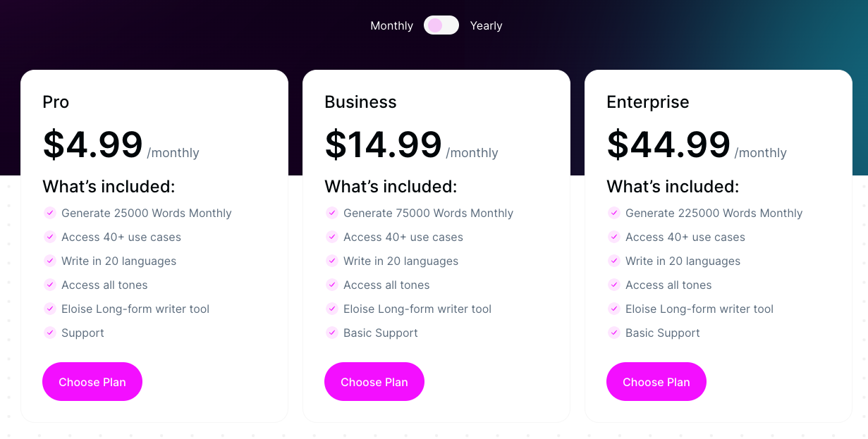Viewport: 868px width, 439px height.
Task: Choose Plan for the Enterprise tier
Action: (x=656, y=381)
